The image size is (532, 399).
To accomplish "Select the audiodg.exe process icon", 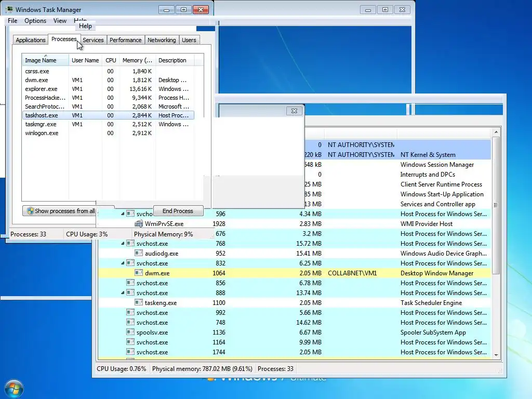I will coord(138,253).
